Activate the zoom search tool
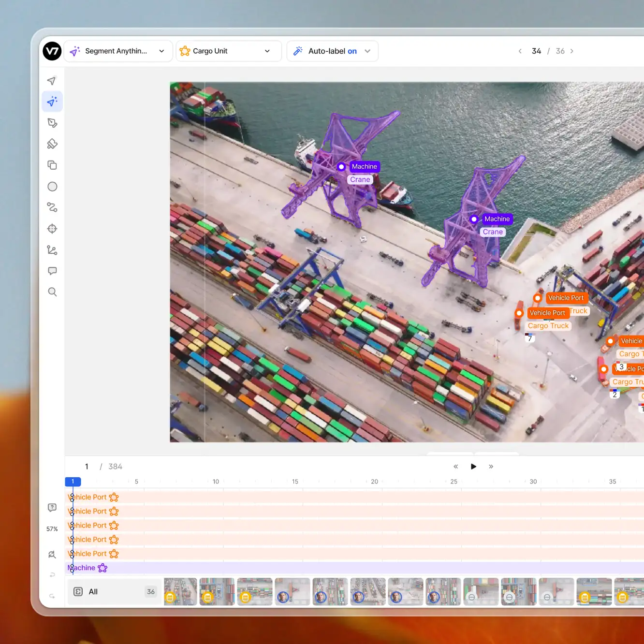Viewport: 644px width, 644px height. click(x=52, y=292)
